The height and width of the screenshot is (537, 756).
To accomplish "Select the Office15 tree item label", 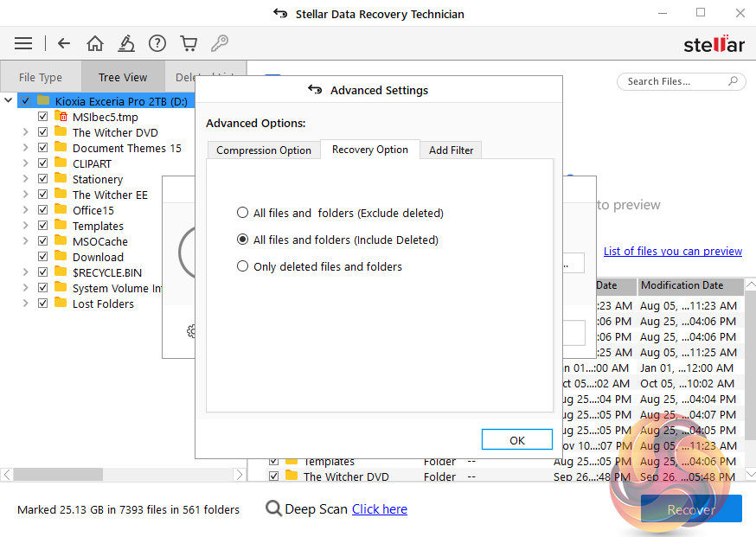I will [x=93, y=210].
